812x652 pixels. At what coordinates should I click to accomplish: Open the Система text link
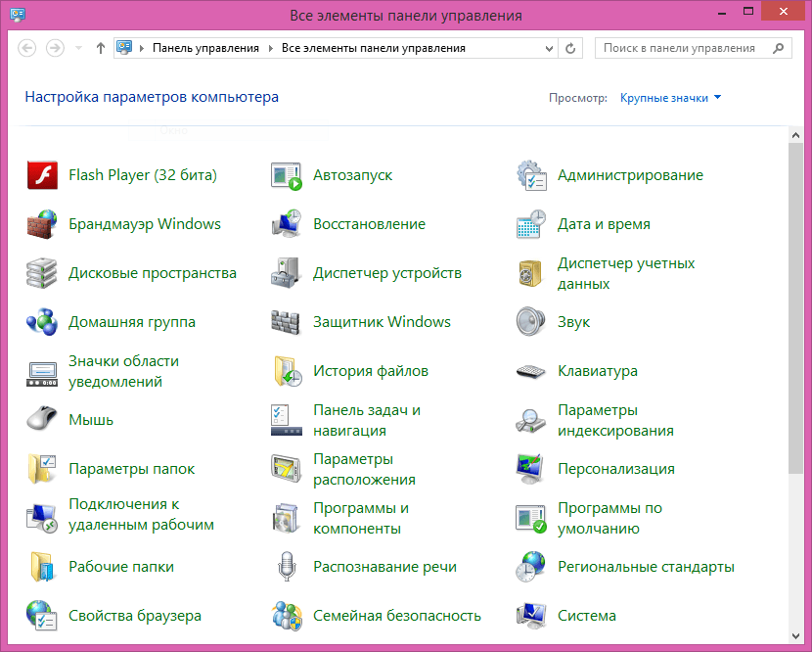[x=587, y=616]
